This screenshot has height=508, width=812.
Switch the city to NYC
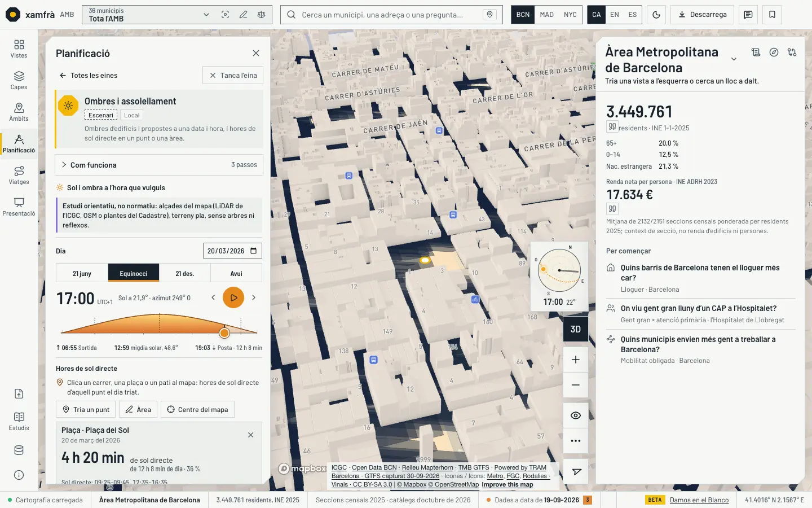(x=570, y=15)
